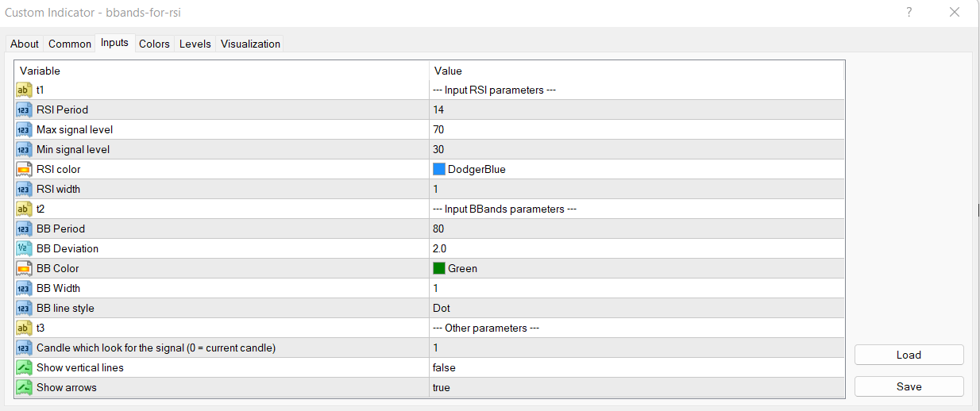Screen dimensions: 980x411
Task: Click the integer icon beside BB Width
Action: pos(24,288)
